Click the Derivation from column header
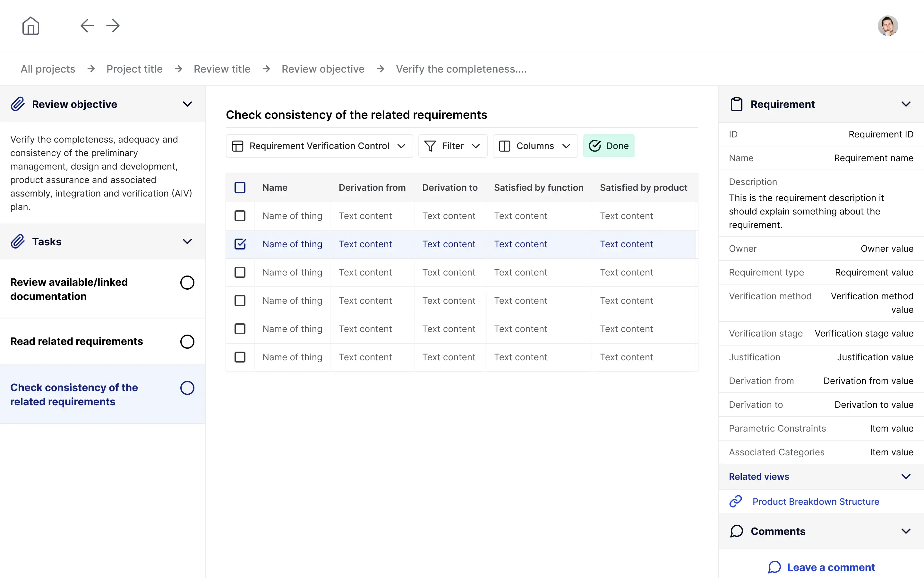924x578 pixels. coord(372,188)
